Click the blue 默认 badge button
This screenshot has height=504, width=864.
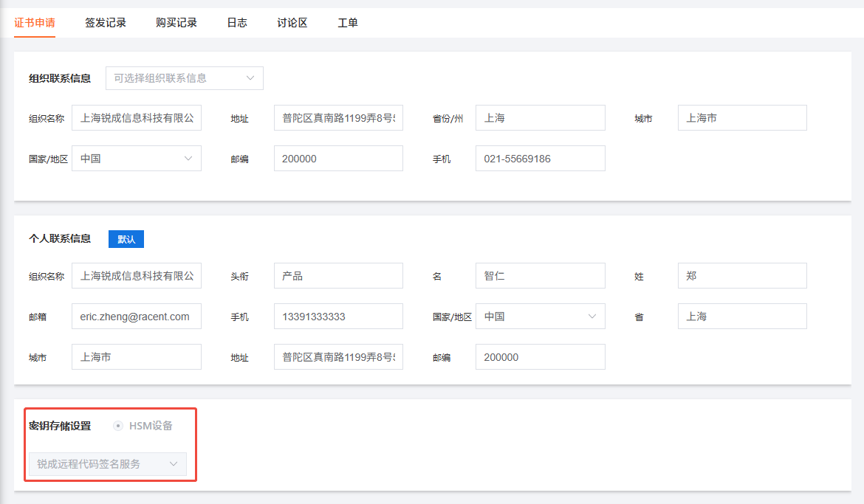[x=126, y=238]
